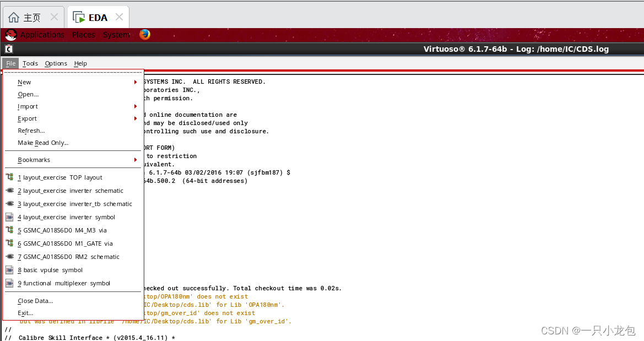Screen dimensions: 644x341
Task: Click the home icon on 主页 tab
Action: pos(14,17)
